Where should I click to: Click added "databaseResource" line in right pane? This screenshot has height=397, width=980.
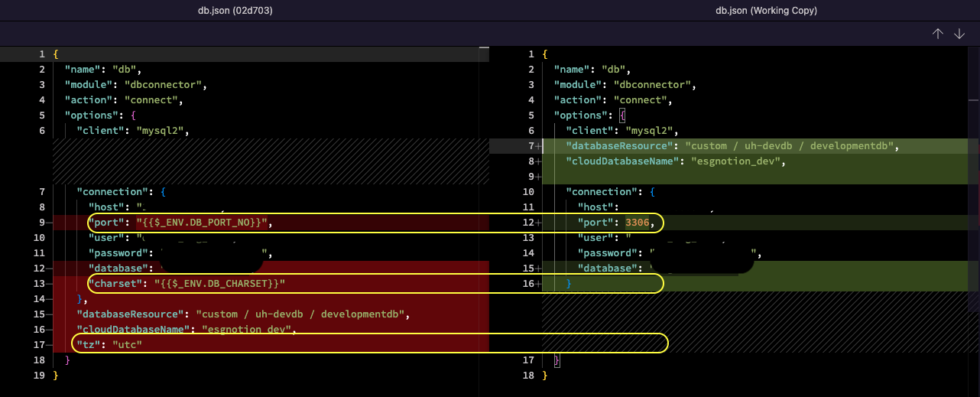pyautogui.click(x=732, y=146)
